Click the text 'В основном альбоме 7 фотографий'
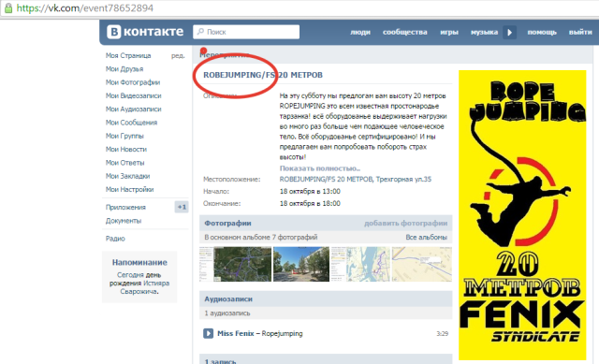 click(261, 237)
